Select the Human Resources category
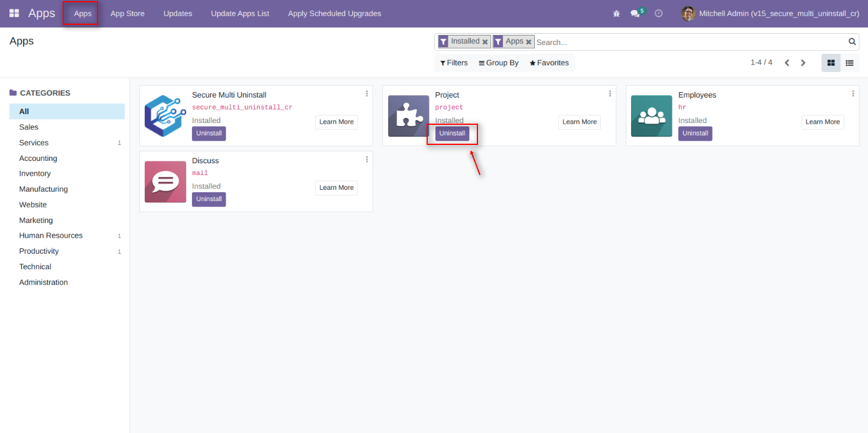This screenshot has width=868, height=433. (x=67, y=235)
